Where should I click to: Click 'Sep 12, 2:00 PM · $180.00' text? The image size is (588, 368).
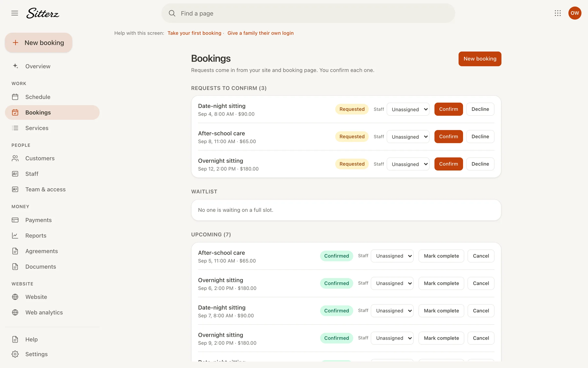click(x=228, y=169)
